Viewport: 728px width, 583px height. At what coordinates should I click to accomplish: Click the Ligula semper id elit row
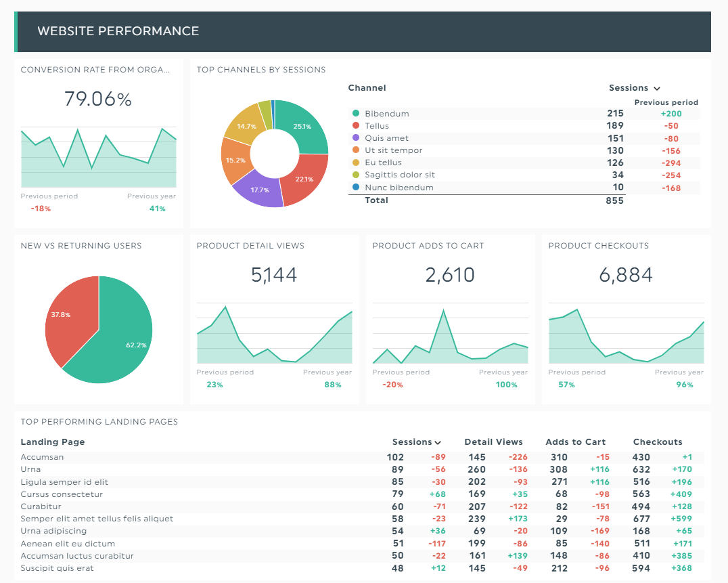point(362,481)
